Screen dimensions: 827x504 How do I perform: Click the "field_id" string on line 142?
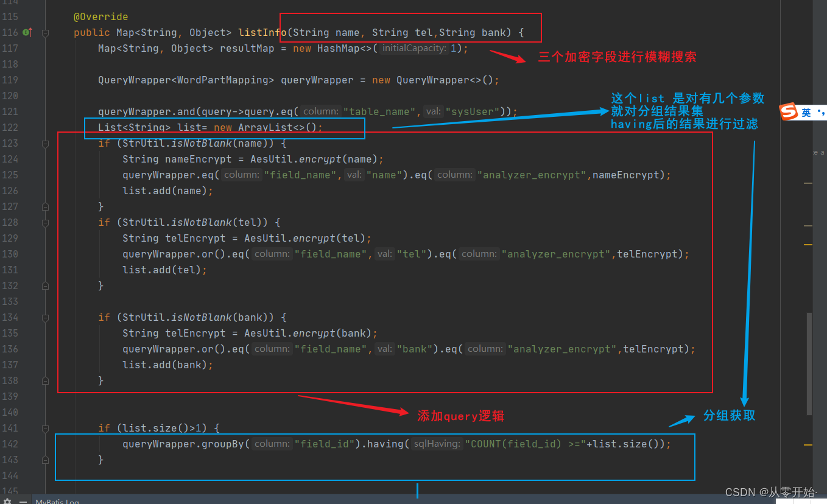[x=324, y=444]
